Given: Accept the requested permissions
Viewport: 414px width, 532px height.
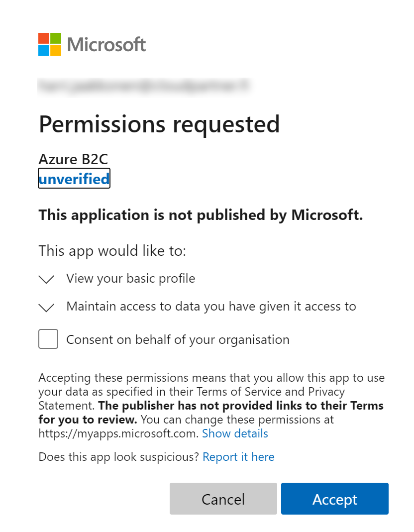Looking at the screenshot, I should (x=334, y=499).
